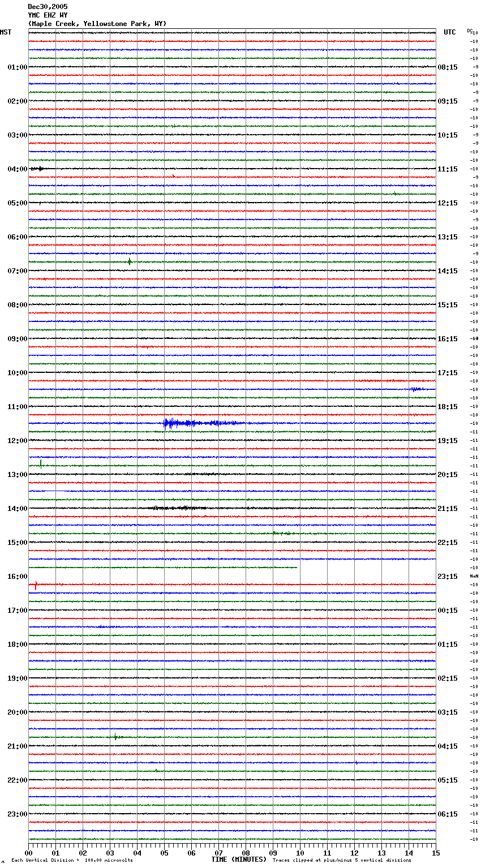Select the 'DC' column header at top right

pyautogui.click(x=470, y=31)
